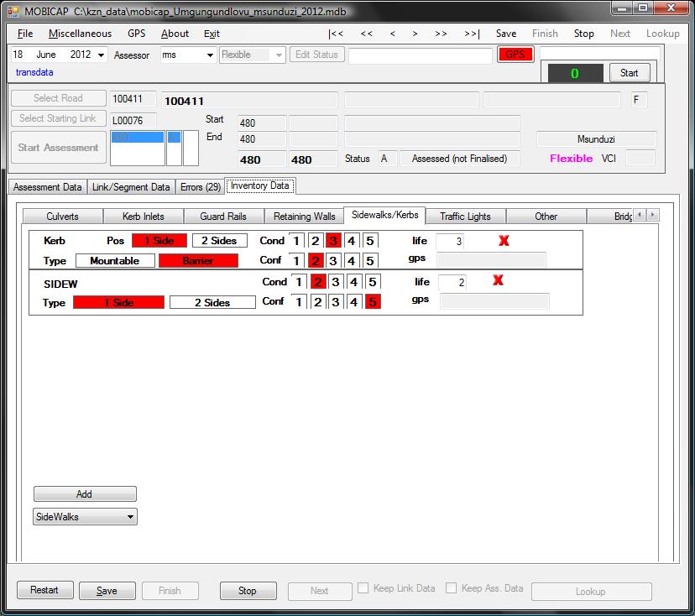Viewport: 695px width, 616px height.
Task: Advance to next record with > arrow
Action: [x=415, y=34]
